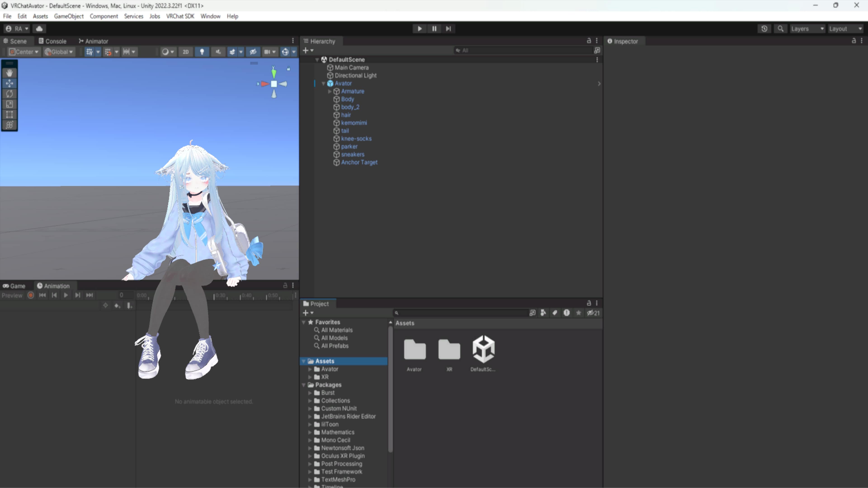
Task: Click the Project panel search field
Action: (x=461, y=313)
